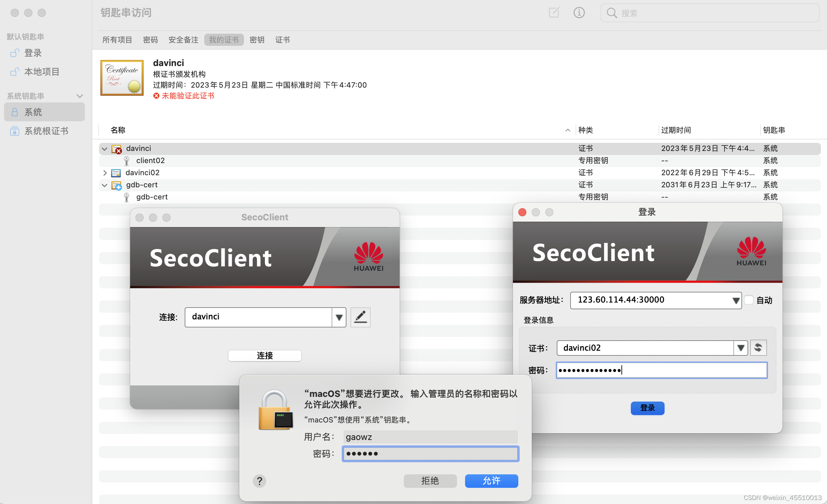
Task: Click the padlock icon next to 本地项目
Action: [x=14, y=72]
